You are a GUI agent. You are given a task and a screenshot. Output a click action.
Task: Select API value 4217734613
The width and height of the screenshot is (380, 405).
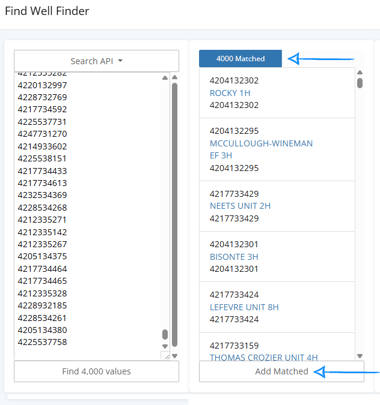coord(42,183)
